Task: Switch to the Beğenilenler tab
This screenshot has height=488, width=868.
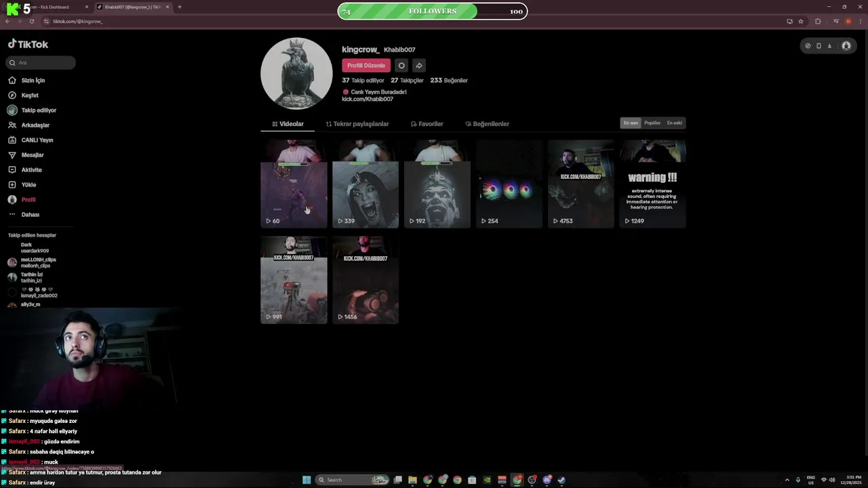Action: click(x=487, y=124)
